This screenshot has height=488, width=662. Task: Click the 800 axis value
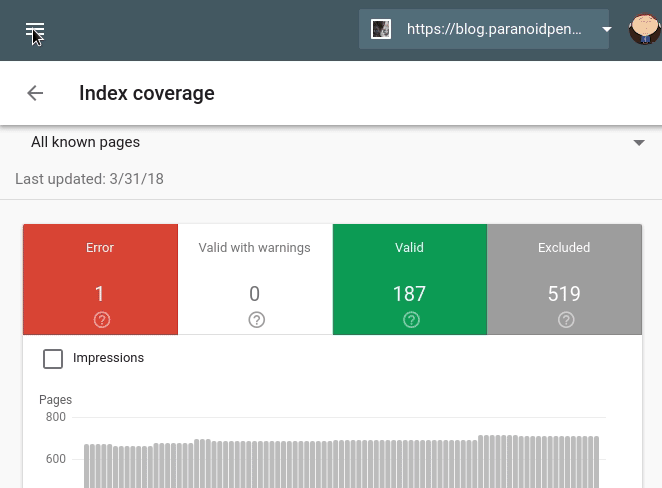56,417
